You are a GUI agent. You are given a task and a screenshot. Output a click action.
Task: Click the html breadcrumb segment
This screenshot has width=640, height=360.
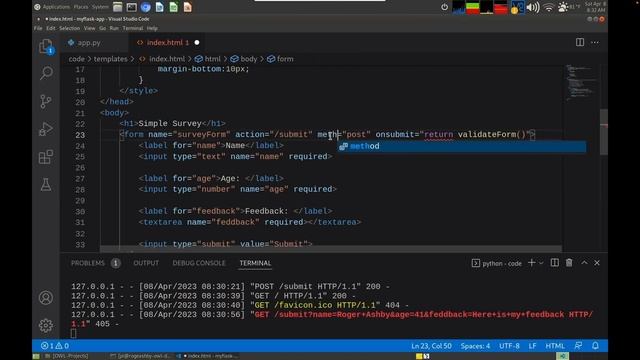(208, 59)
